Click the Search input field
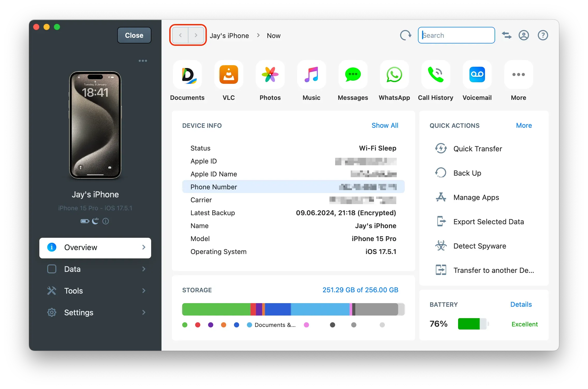This screenshot has width=588, height=389. coord(456,35)
